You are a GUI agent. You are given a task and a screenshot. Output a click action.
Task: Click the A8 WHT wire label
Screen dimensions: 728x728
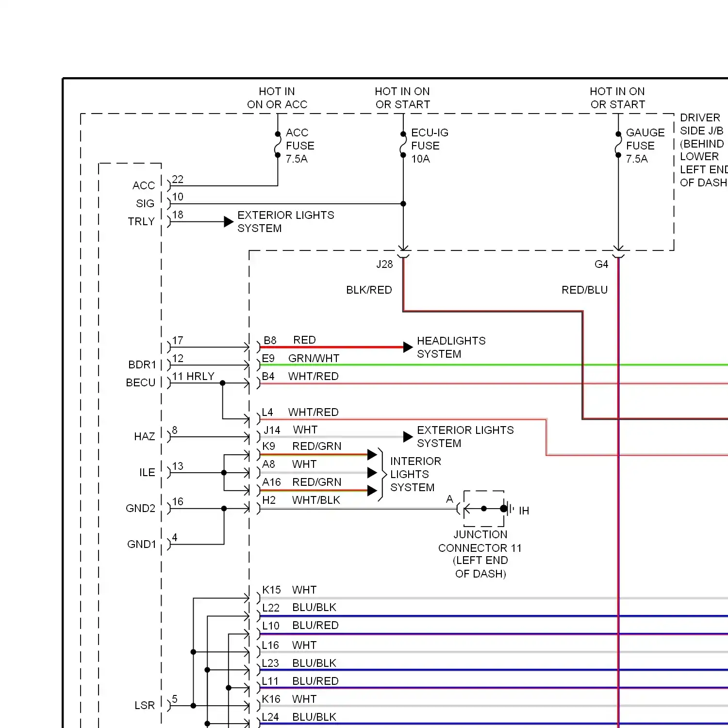(x=289, y=464)
